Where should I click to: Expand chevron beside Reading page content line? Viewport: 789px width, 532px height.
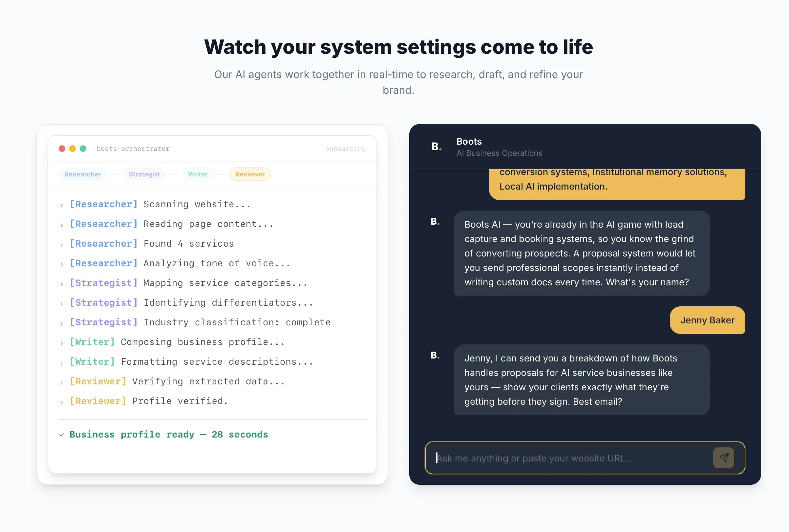pyautogui.click(x=61, y=225)
